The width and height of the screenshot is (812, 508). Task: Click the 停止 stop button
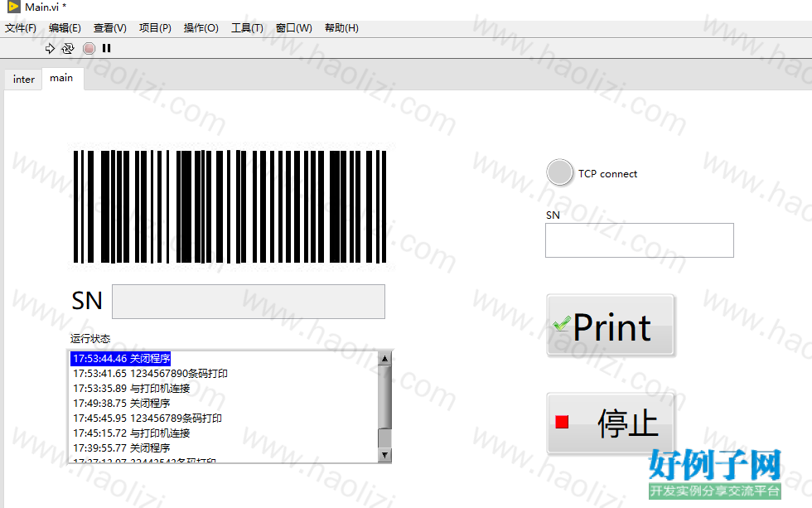611,423
